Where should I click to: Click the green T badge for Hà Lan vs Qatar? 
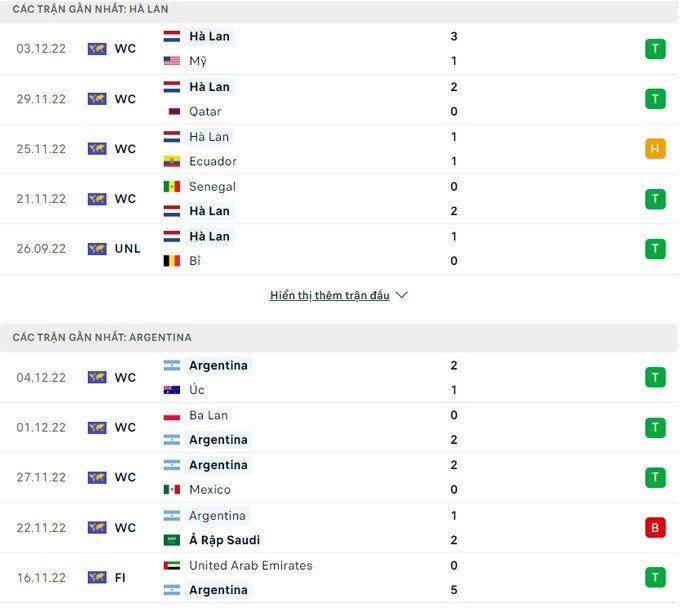click(655, 99)
